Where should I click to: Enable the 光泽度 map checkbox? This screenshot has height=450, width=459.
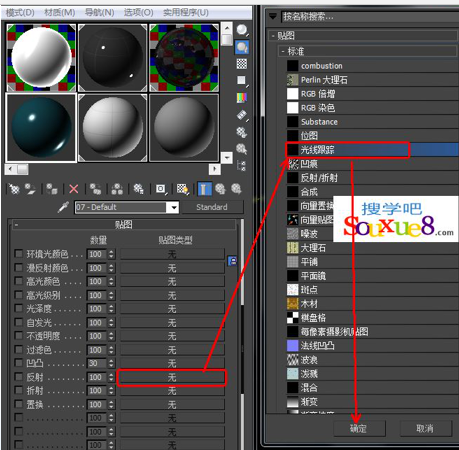pyautogui.click(x=19, y=309)
